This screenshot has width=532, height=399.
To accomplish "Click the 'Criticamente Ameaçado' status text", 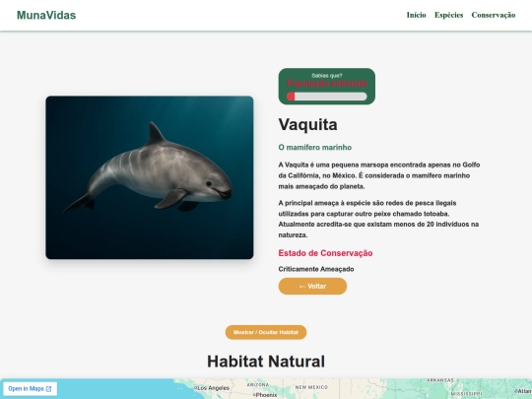I will (x=316, y=269).
